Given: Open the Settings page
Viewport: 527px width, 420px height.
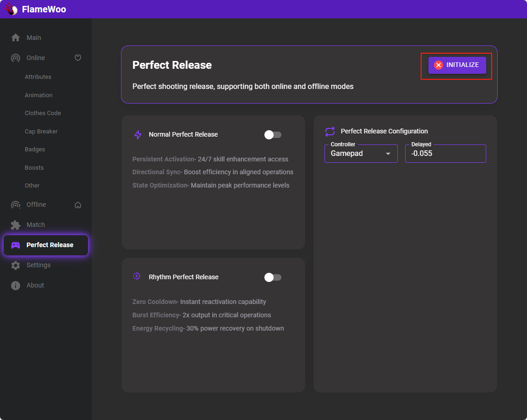Looking at the screenshot, I should (x=46, y=265).
